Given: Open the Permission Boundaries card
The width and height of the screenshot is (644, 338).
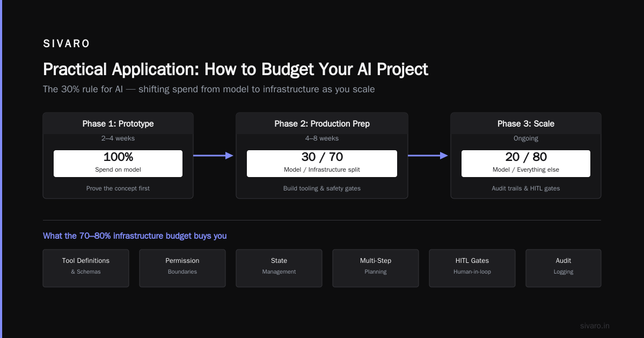Looking at the screenshot, I should coord(182,268).
